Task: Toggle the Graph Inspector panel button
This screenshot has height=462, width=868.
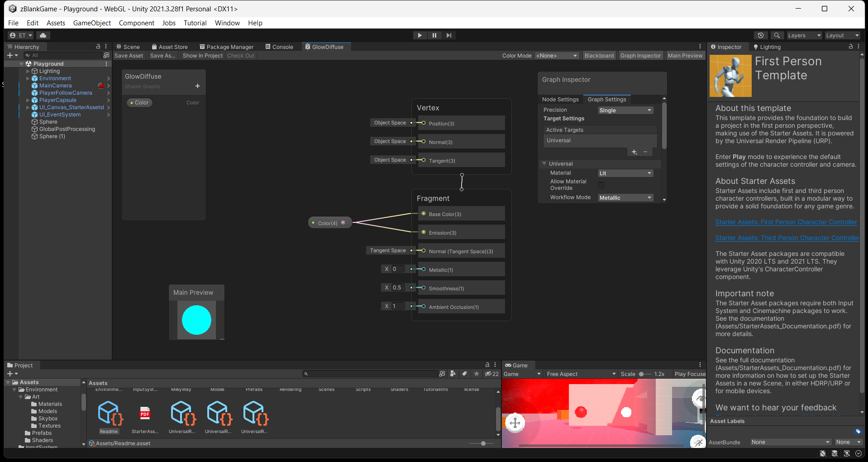Action: click(x=640, y=56)
